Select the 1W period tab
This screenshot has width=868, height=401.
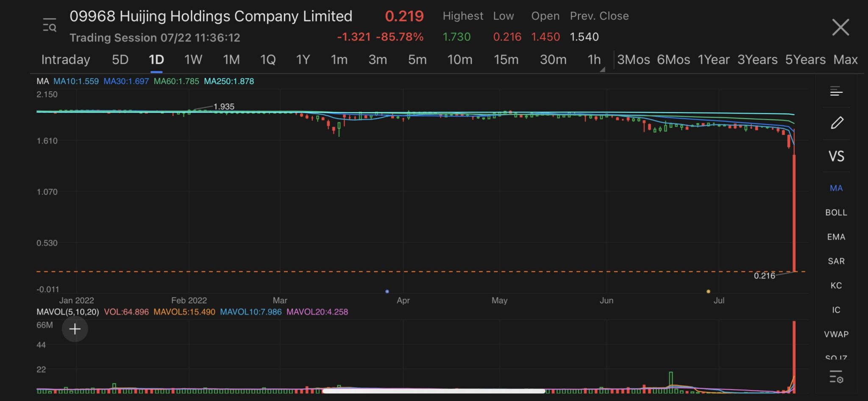pyautogui.click(x=193, y=60)
